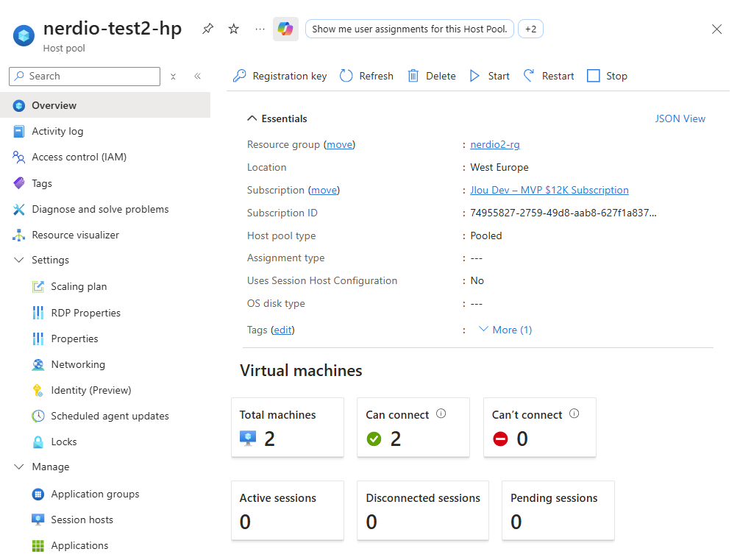Open the +2 additional Copilot suggestions
The image size is (740, 560).
point(530,29)
